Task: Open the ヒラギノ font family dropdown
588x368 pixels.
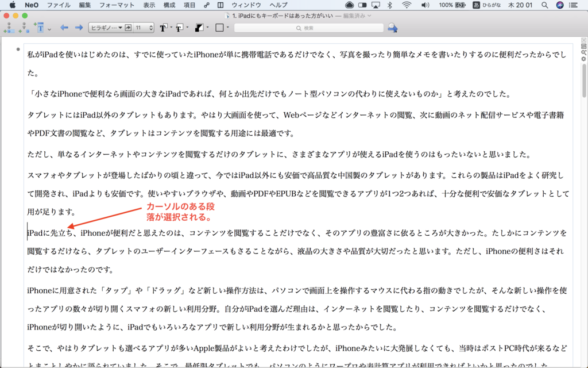Action: click(x=106, y=28)
